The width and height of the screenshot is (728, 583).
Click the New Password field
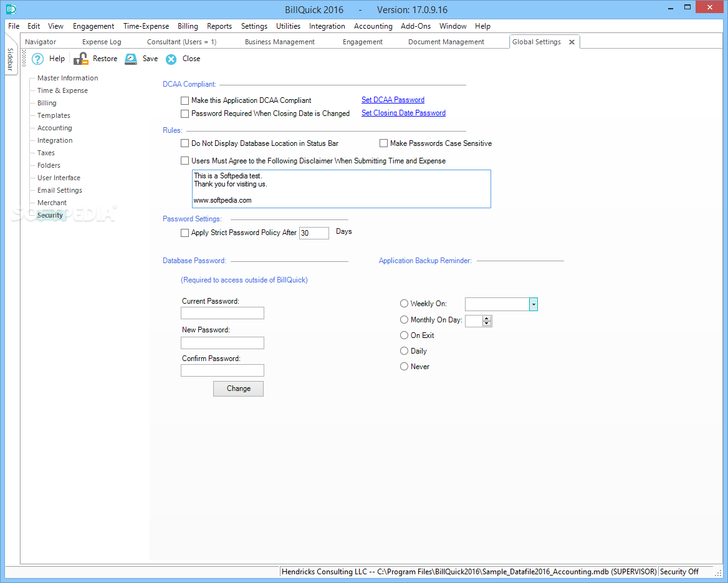[x=223, y=343]
